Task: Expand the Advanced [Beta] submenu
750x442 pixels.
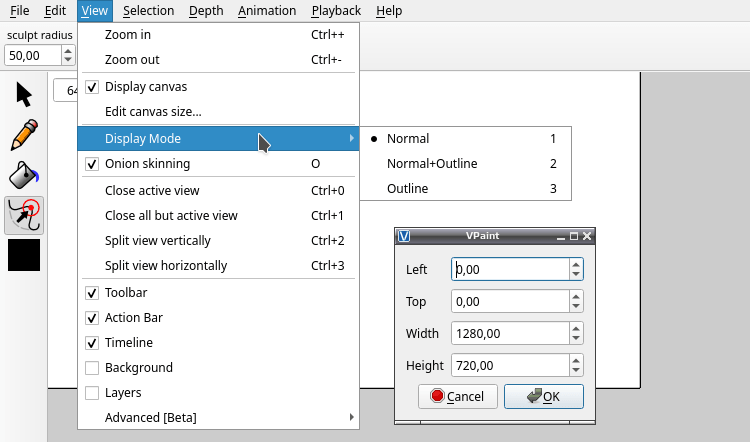Action: coord(218,418)
